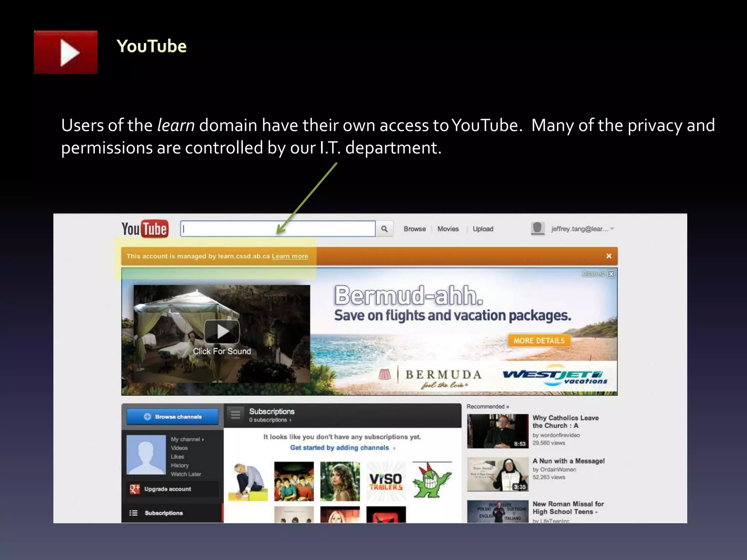Open the Likes sidebar link

[177, 457]
